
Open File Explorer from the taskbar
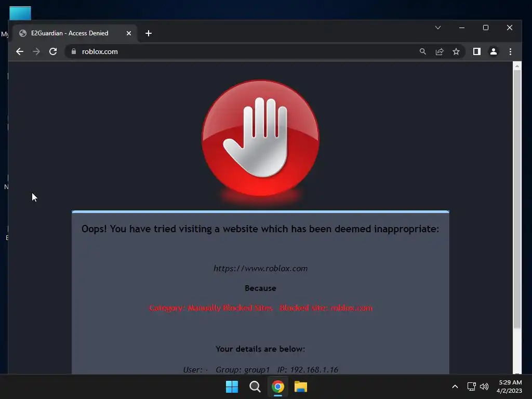coord(301,387)
